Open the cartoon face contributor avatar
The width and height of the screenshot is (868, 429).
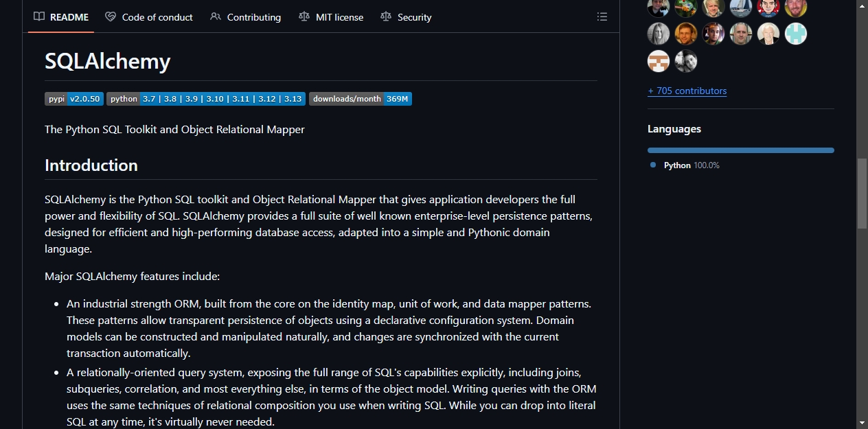tap(768, 7)
